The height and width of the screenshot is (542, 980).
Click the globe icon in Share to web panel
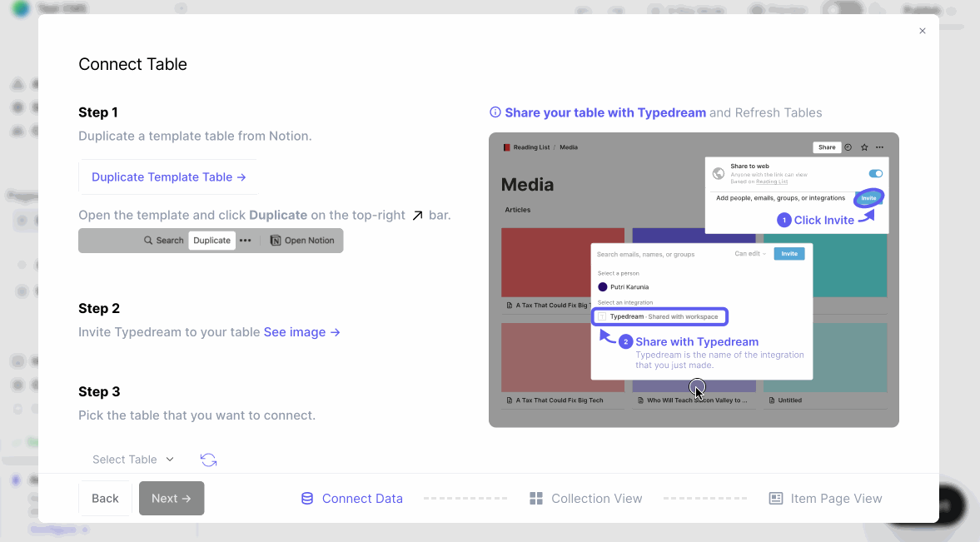point(718,172)
